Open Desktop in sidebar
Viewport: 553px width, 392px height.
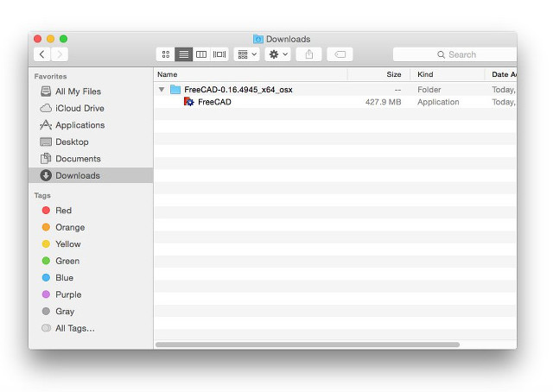click(91, 142)
